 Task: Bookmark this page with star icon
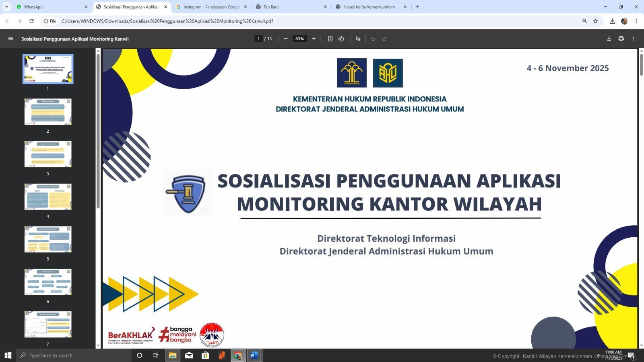point(596,21)
